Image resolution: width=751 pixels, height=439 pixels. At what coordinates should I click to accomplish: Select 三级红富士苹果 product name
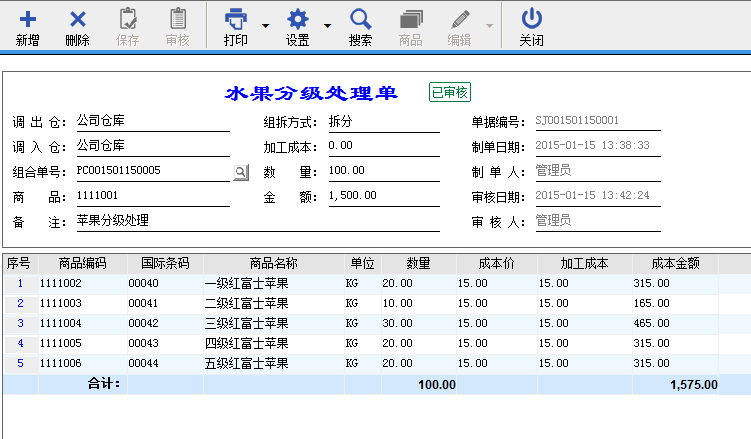[x=247, y=324]
